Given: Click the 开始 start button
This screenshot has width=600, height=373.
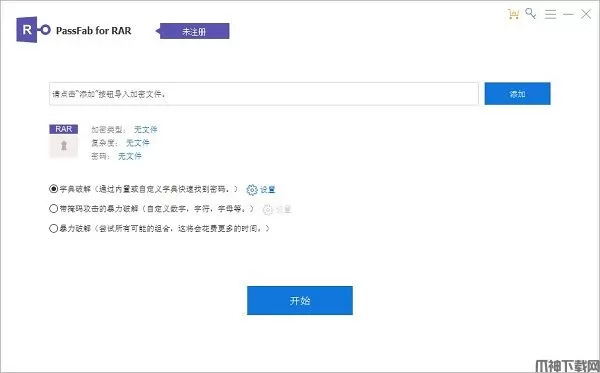Looking at the screenshot, I should pyautogui.click(x=300, y=300).
